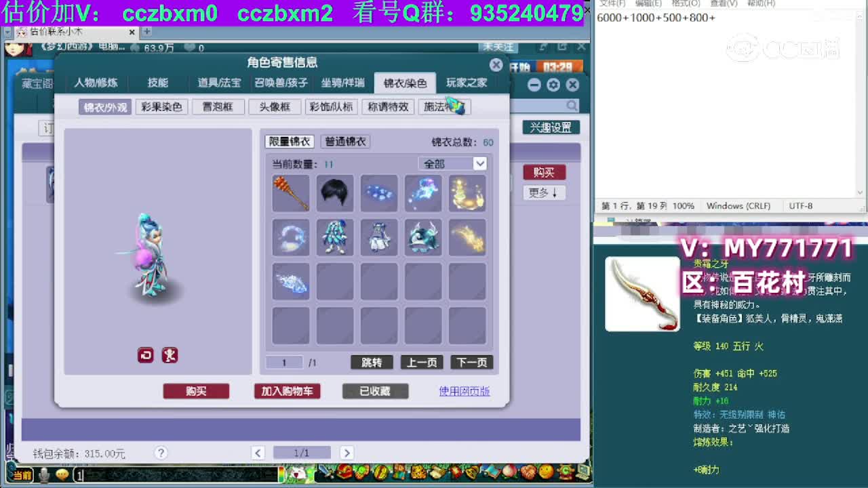Select the 彩果染色 sub-tab
Screen dimensions: 868x488
coord(161,107)
